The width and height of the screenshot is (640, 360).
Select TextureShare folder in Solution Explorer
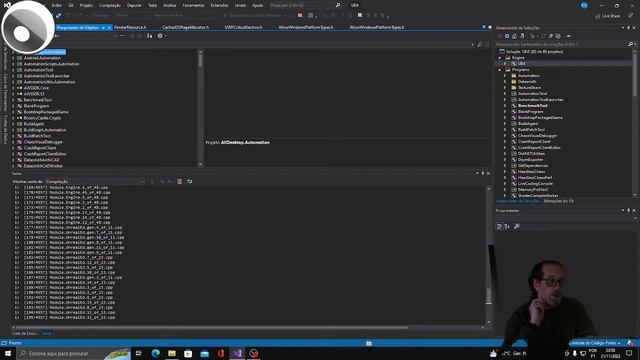coord(529,88)
